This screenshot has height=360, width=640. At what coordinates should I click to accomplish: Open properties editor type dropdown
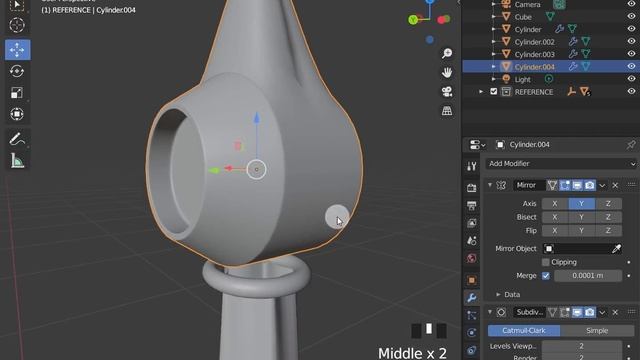coord(477,144)
